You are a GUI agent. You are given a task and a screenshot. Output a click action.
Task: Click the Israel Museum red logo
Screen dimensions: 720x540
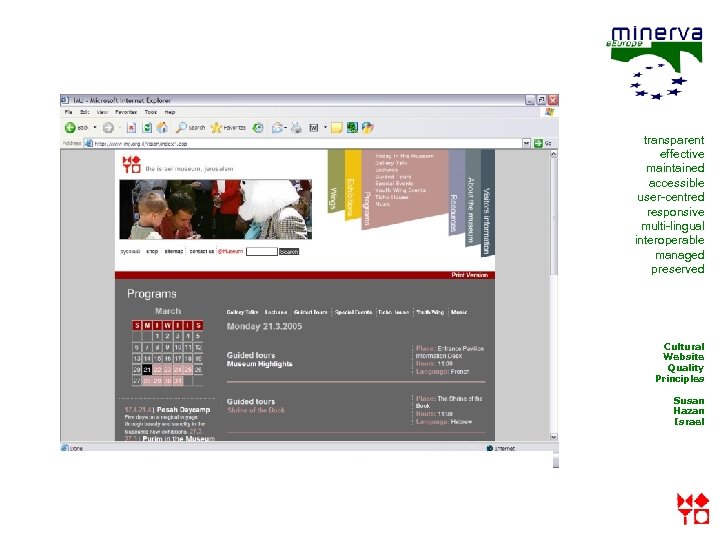click(131, 164)
